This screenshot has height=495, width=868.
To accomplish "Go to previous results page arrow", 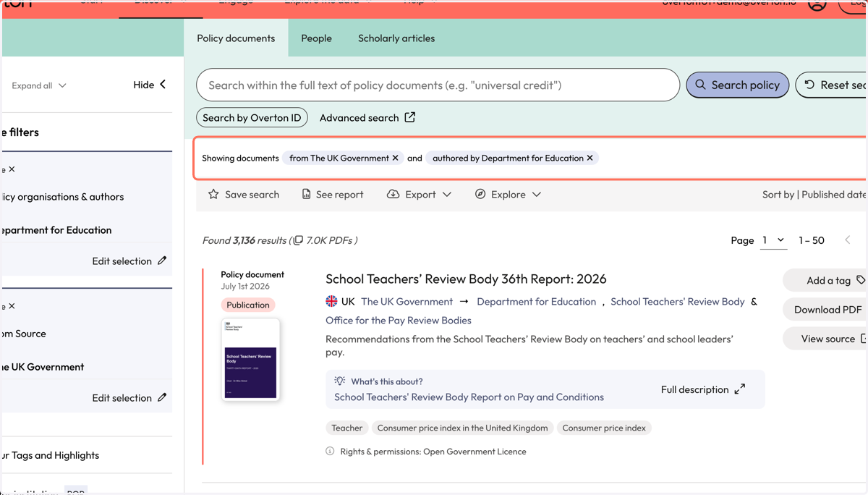I will 847,240.
